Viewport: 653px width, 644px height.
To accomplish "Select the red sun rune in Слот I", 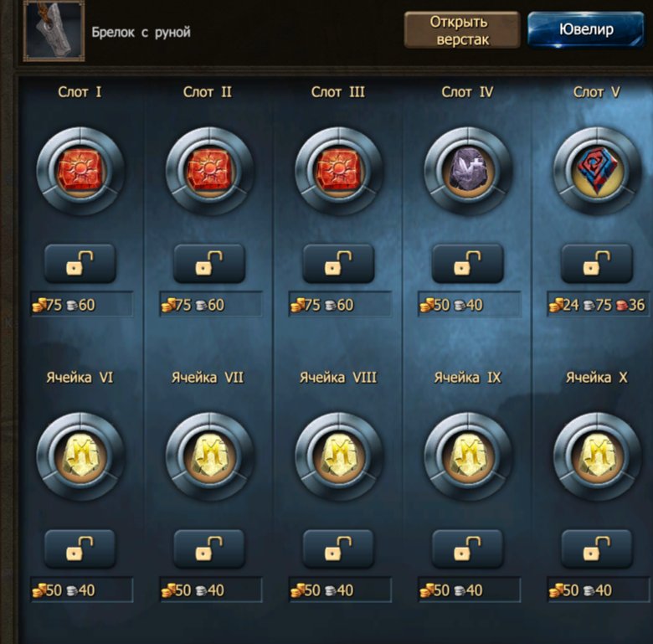I will [80, 171].
